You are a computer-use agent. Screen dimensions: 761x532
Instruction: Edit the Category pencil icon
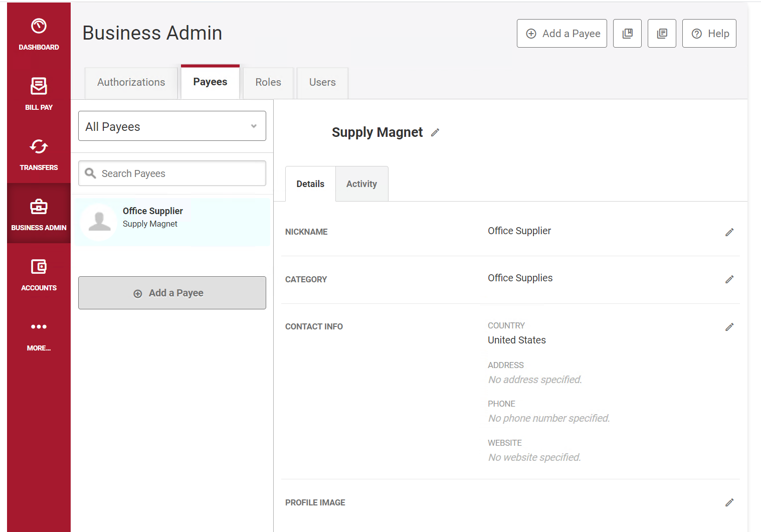[729, 279]
